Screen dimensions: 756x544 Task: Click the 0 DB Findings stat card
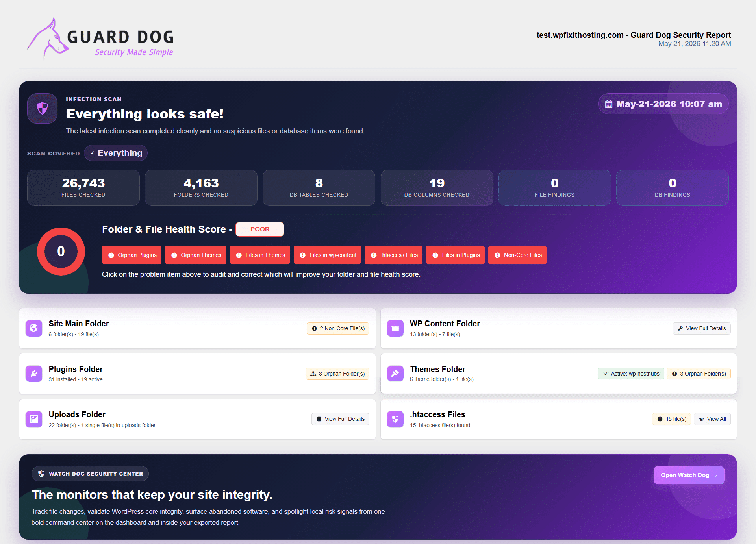(x=673, y=188)
